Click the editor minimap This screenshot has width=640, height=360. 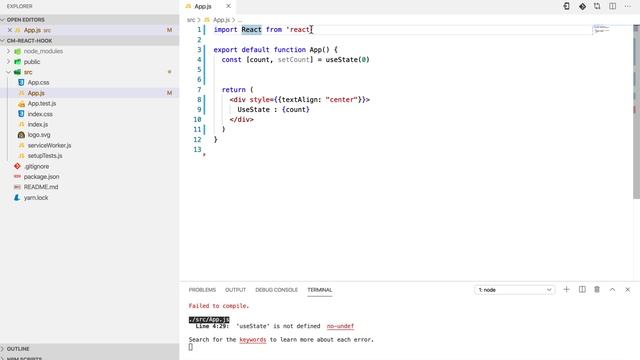click(x=602, y=29)
